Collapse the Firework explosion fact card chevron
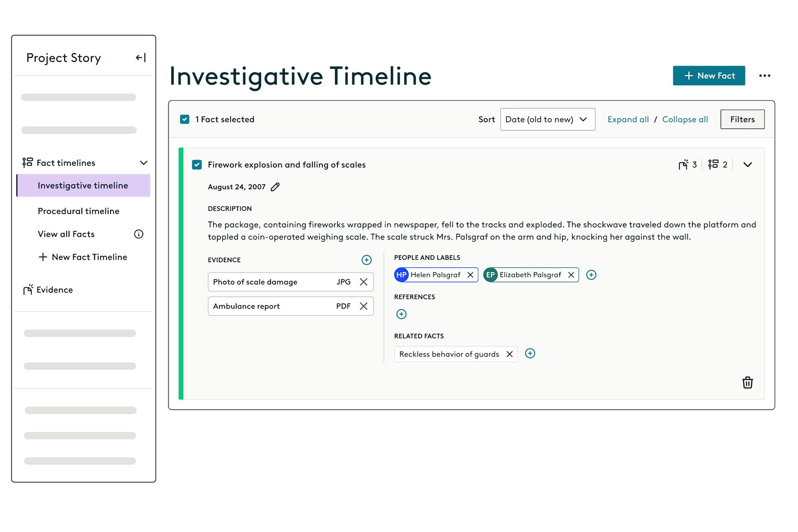Screen dimensions: 798x532 coord(748,165)
